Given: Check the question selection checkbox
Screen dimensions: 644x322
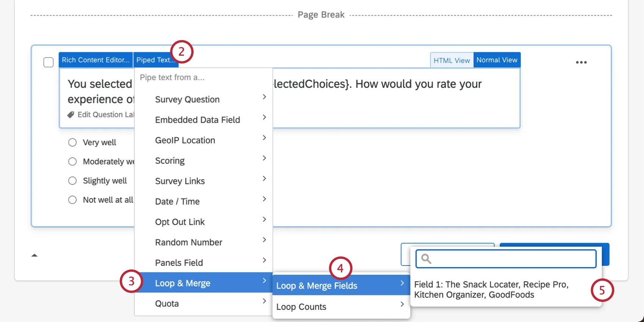Looking at the screenshot, I should [x=48, y=62].
